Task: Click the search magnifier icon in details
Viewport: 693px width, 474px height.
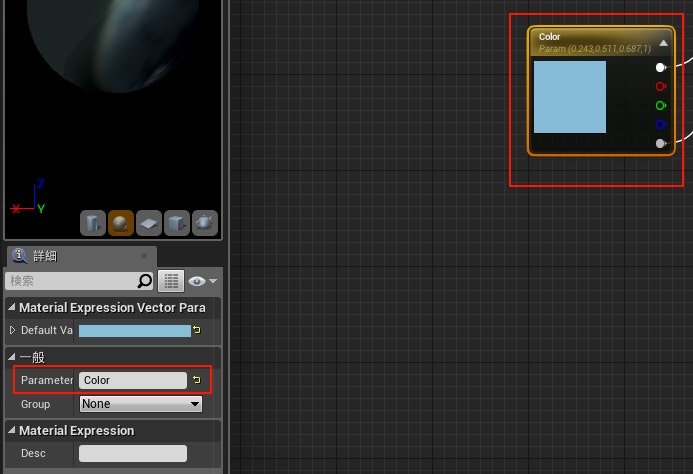Action: (145, 281)
